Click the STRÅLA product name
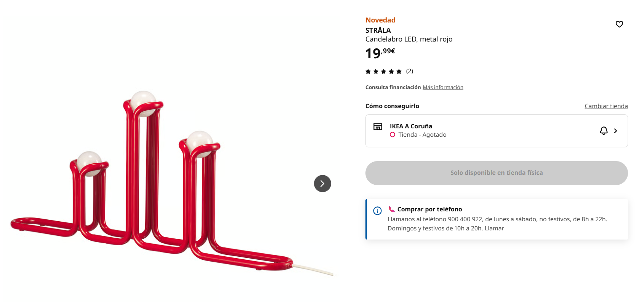 378,30
